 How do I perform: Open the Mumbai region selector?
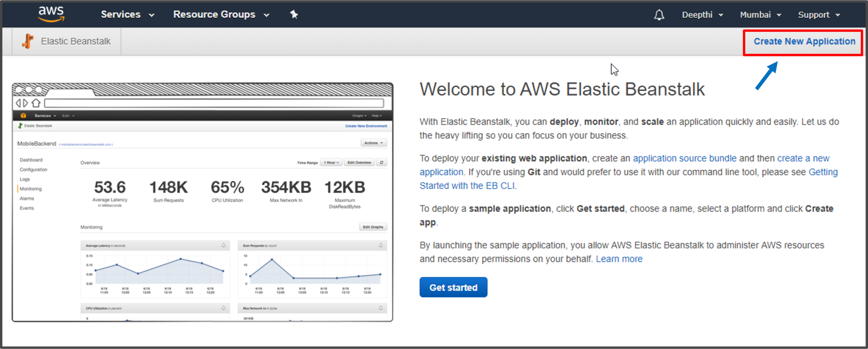pos(760,15)
